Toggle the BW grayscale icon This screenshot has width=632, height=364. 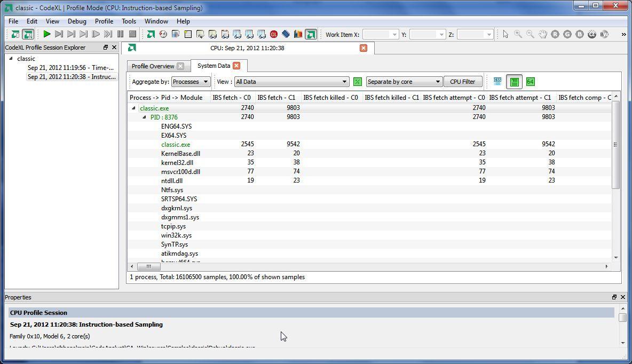pos(604,34)
